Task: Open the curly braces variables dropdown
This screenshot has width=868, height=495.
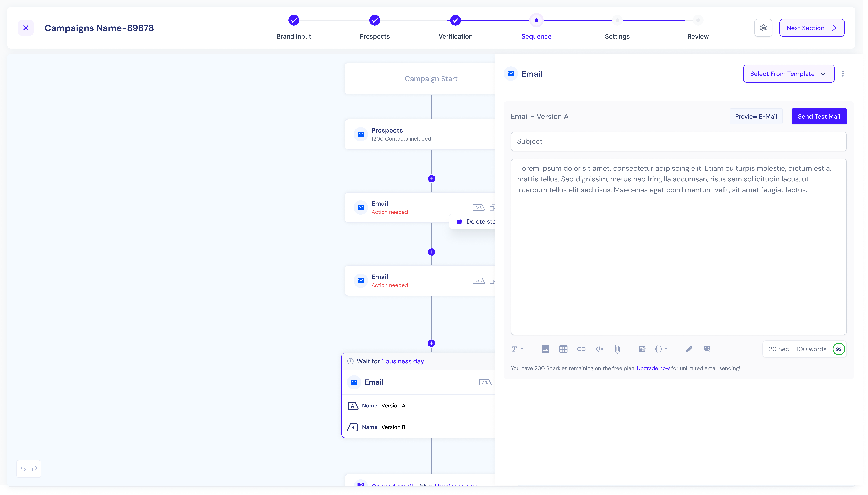Action: coord(661,349)
